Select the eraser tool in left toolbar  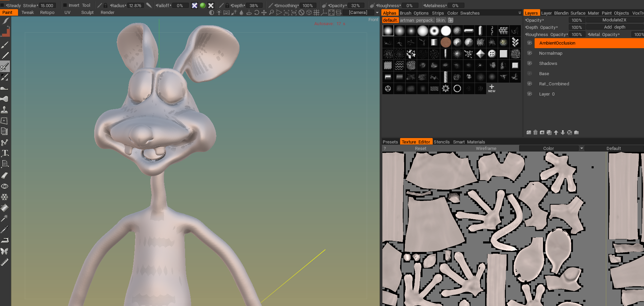(x=5, y=175)
